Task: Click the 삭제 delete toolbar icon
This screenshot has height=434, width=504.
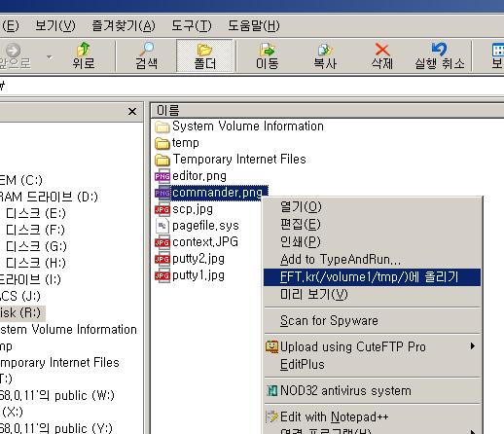Action: (x=382, y=55)
